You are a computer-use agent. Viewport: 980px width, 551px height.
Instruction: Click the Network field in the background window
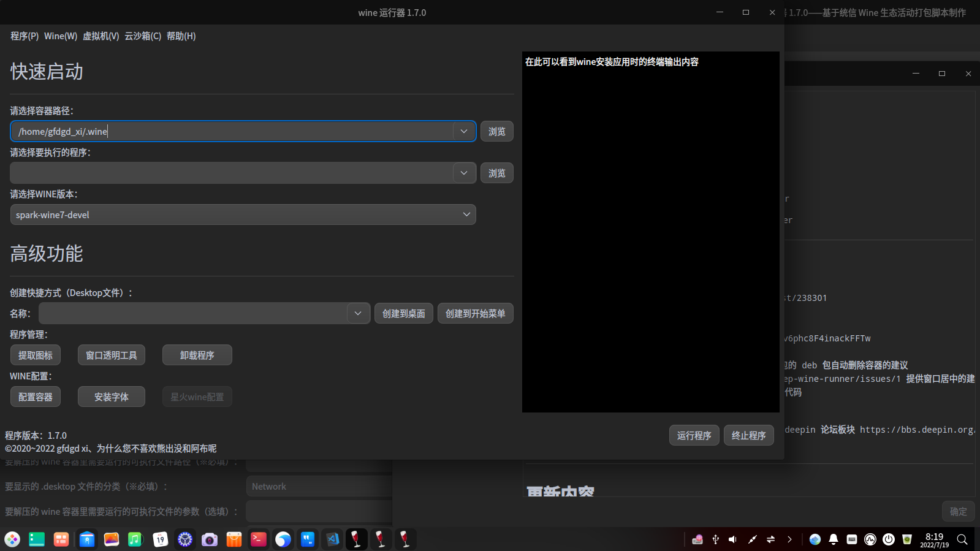(319, 486)
